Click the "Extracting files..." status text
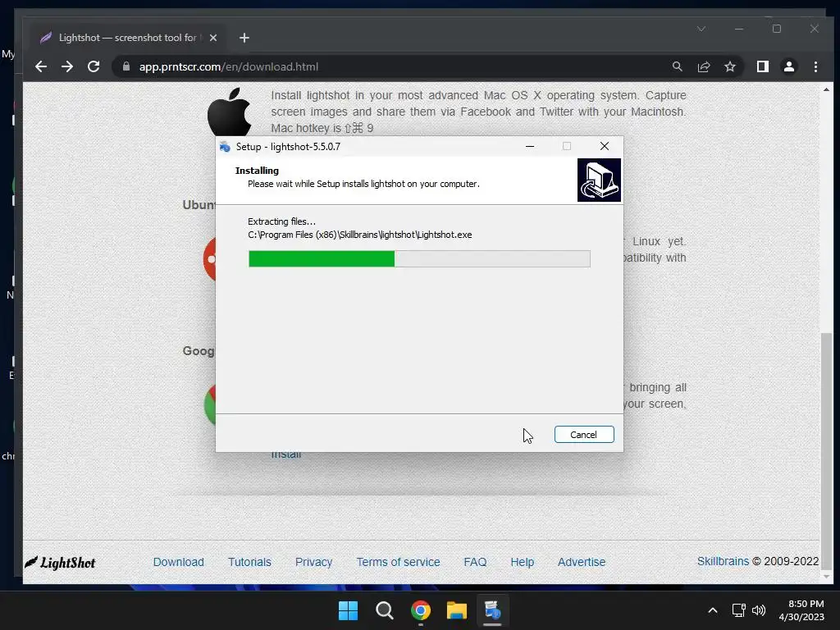 click(282, 221)
